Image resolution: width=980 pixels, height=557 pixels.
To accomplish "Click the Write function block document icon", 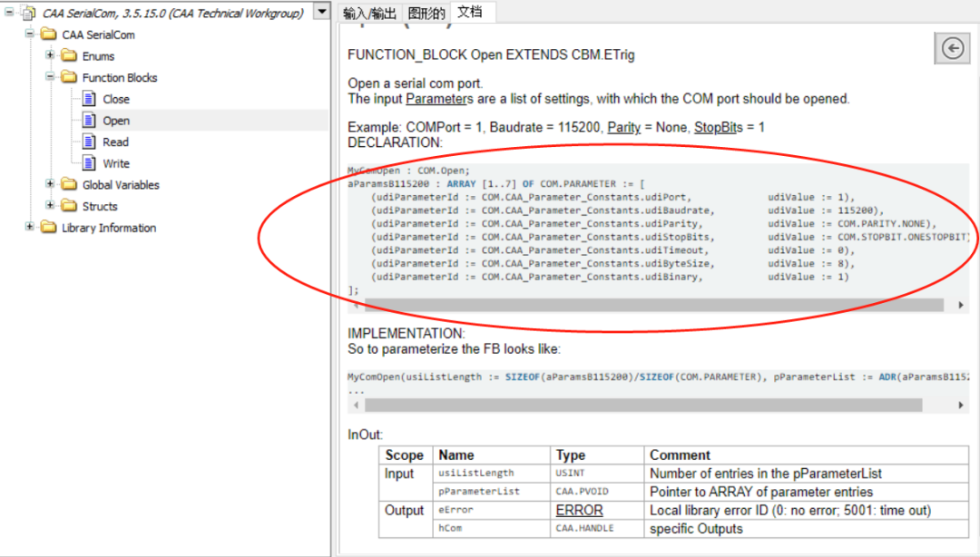I will (88, 163).
